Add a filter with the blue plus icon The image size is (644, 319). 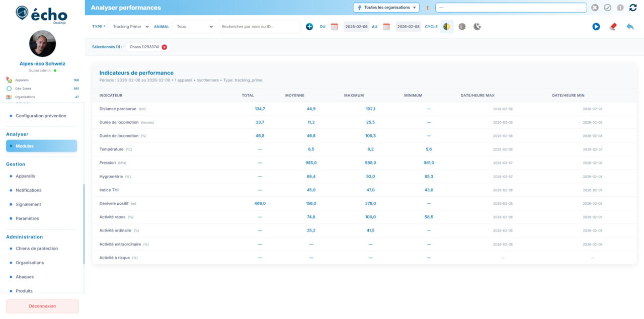click(309, 26)
